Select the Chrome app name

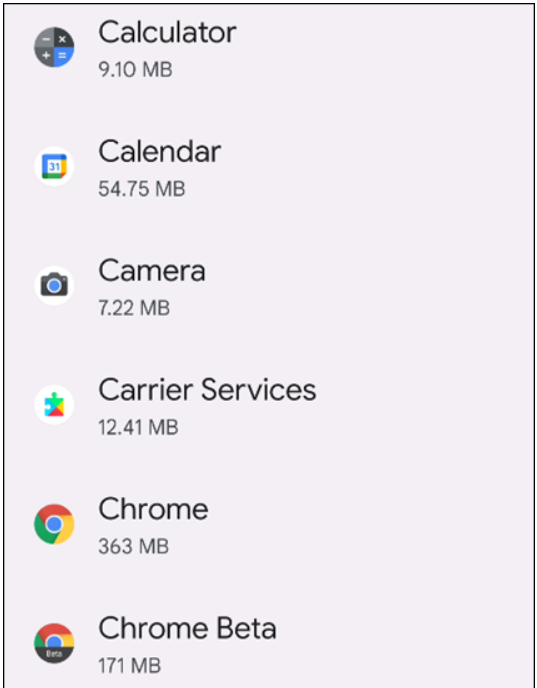154,509
